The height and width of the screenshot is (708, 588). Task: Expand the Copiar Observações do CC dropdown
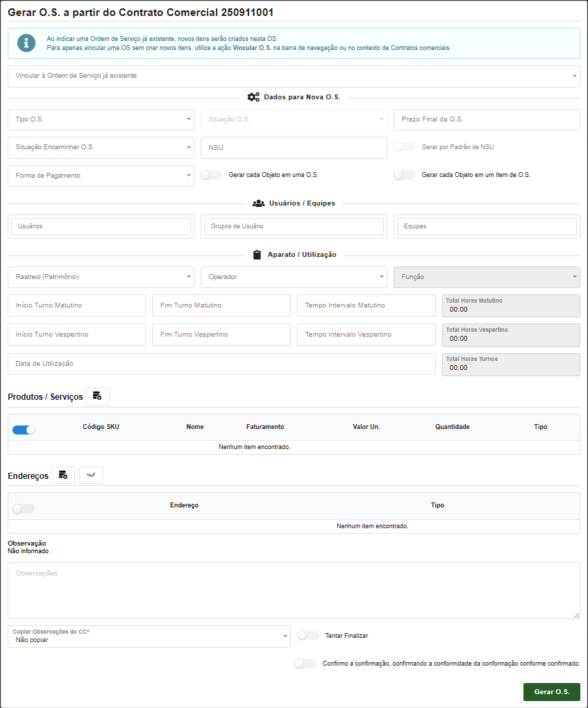[149, 637]
